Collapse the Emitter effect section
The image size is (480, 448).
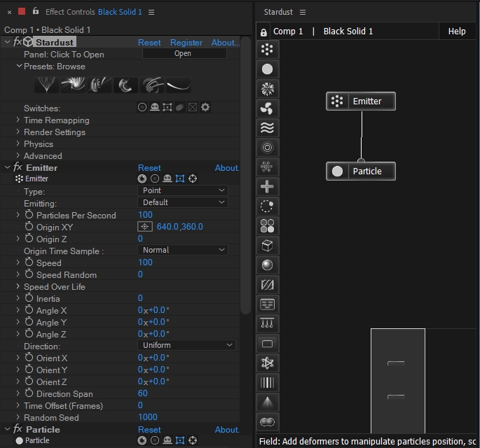click(7, 167)
